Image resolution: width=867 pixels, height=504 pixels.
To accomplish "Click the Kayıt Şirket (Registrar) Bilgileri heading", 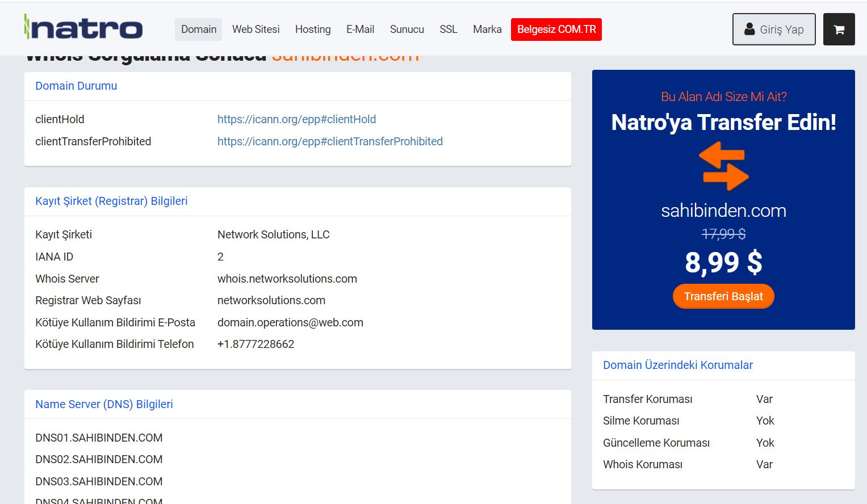I will (x=111, y=201).
